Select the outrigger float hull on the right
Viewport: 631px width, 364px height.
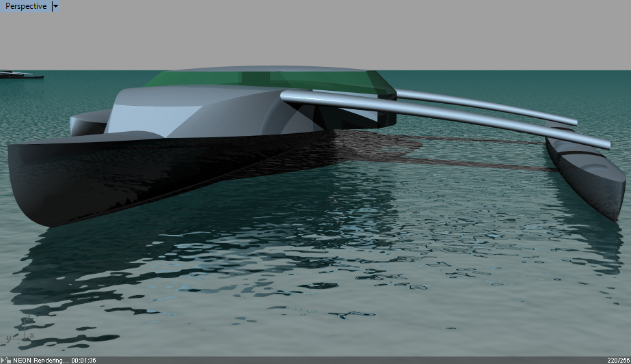point(585,171)
